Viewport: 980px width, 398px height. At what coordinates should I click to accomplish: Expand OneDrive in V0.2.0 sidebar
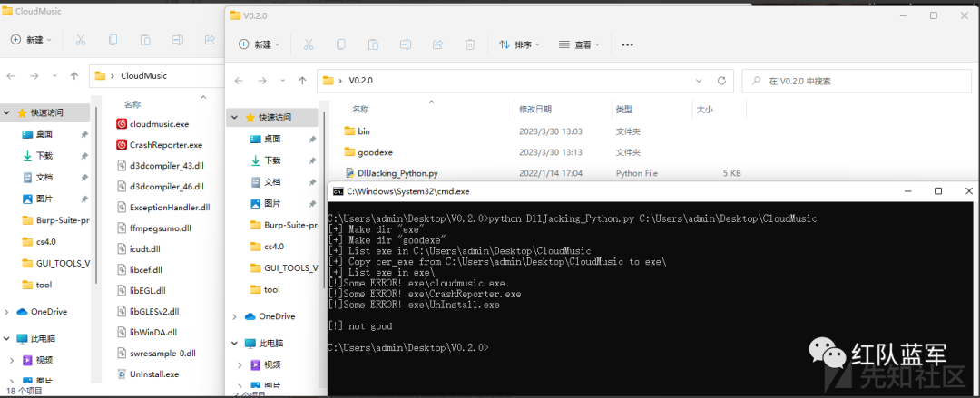[234, 316]
